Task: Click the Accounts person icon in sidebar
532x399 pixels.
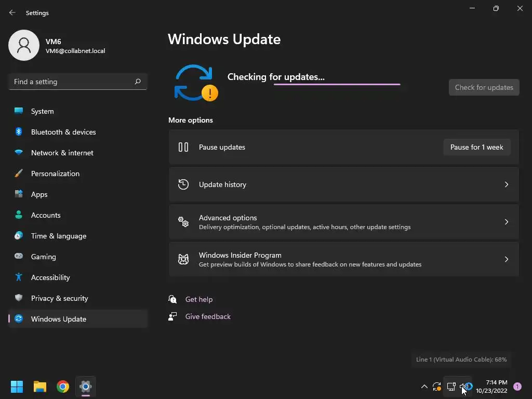Action: [x=19, y=215]
